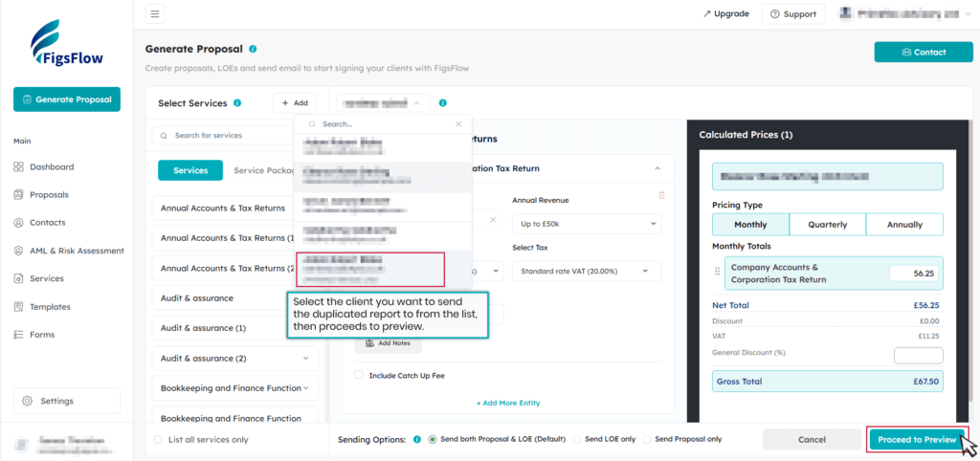Image resolution: width=980 pixels, height=461 pixels.
Task: Click the Upgrade link
Action: [725, 13]
